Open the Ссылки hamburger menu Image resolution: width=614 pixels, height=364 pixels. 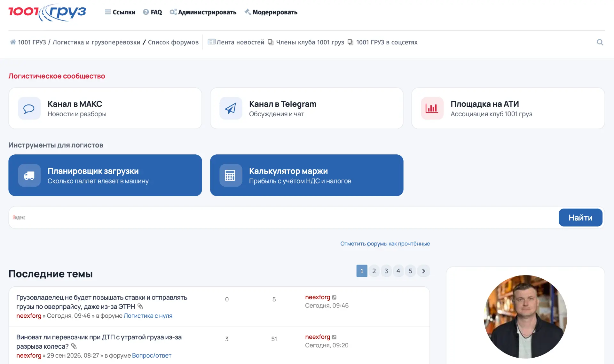pos(120,12)
